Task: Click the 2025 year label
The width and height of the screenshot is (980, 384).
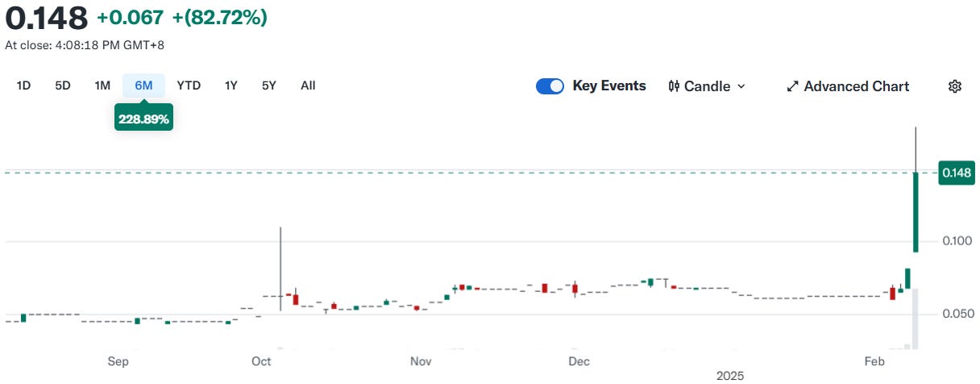Action: 730,376
